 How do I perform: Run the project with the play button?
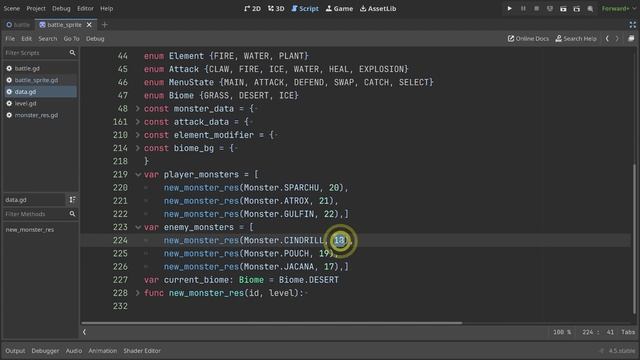(x=509, y=9)
